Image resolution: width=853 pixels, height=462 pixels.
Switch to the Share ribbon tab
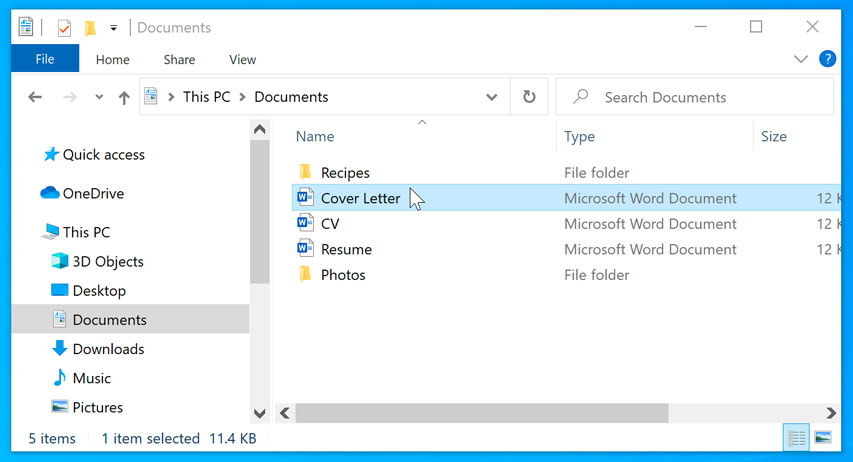click(x=179, y=59)
